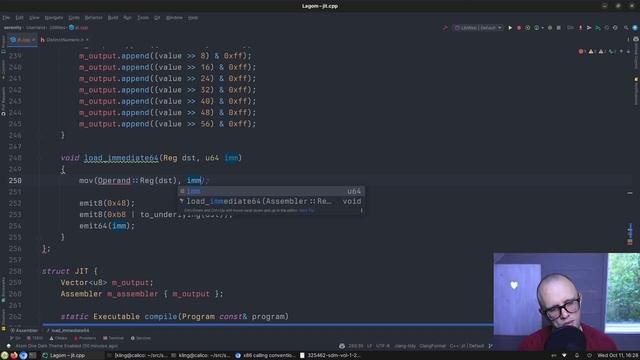Click the clang-tidy status bar entry
The height and width of the screenshot is (360, 640).
click(405, 346)
